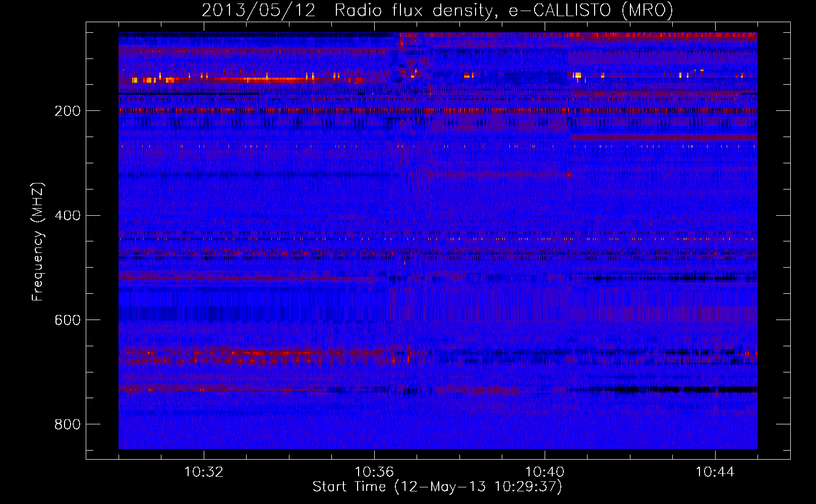
Task: Click the 10:36 time tick label
Action: point(374,472)
